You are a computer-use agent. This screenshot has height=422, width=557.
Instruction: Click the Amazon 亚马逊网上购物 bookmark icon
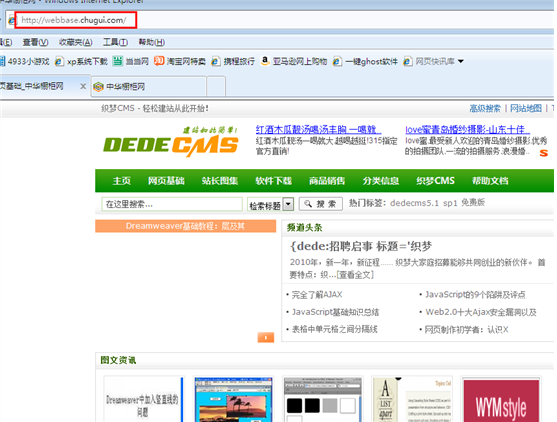point(265,61)
